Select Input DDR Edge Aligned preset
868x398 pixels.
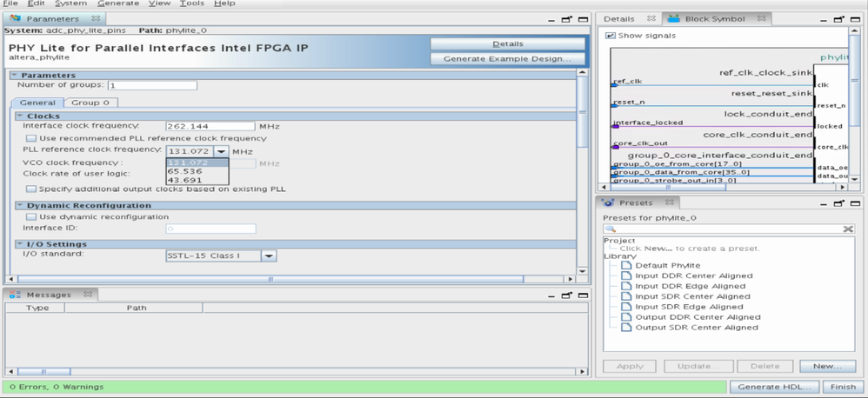pyautogui.click(x=691, y=287)
